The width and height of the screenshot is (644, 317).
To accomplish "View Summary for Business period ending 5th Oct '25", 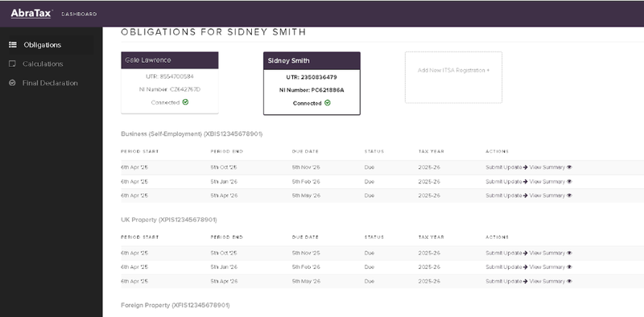I will click(551, 167).
